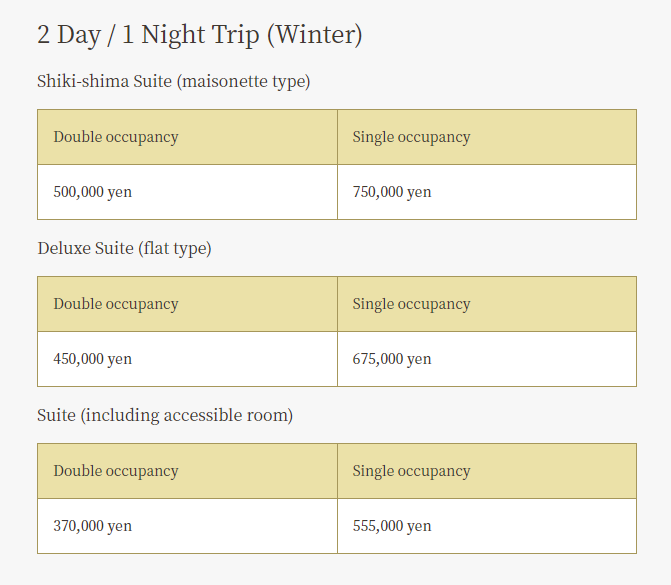Click Double occupancy header in Shiki-shima Suite table
The height and width of the screenshot is (585, 671).
coord(116,137)
